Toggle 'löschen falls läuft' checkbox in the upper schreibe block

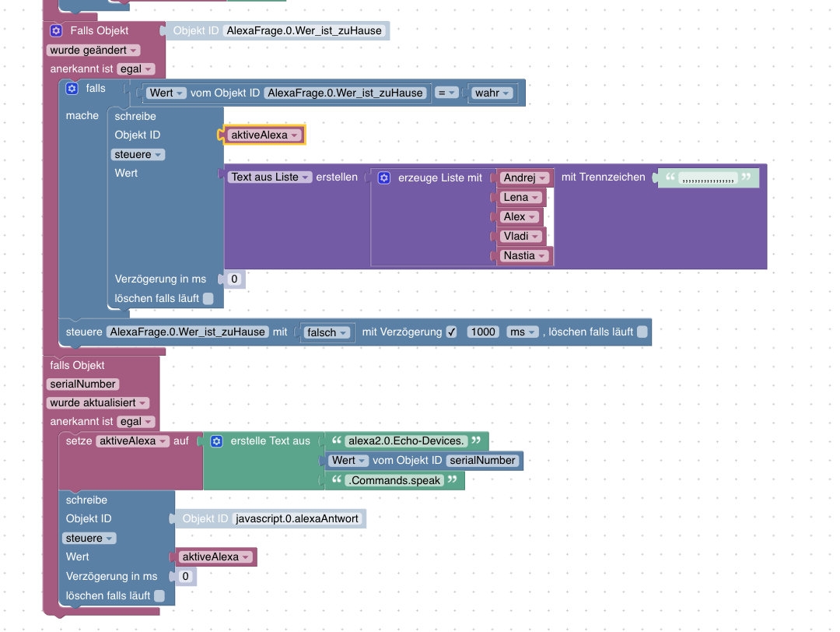point(208,299)
